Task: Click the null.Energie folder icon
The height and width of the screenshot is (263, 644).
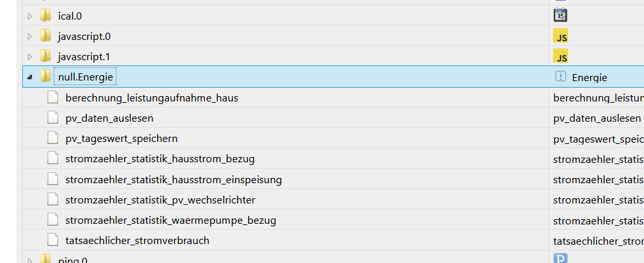Action: [x=45, y=77]
